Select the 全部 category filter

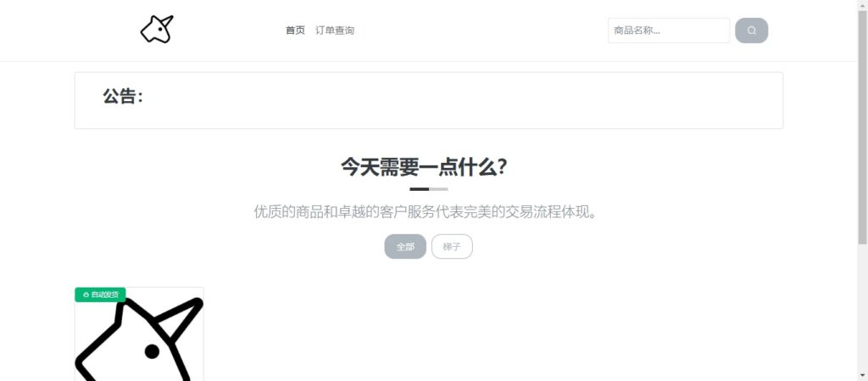(x=405, y=246)
